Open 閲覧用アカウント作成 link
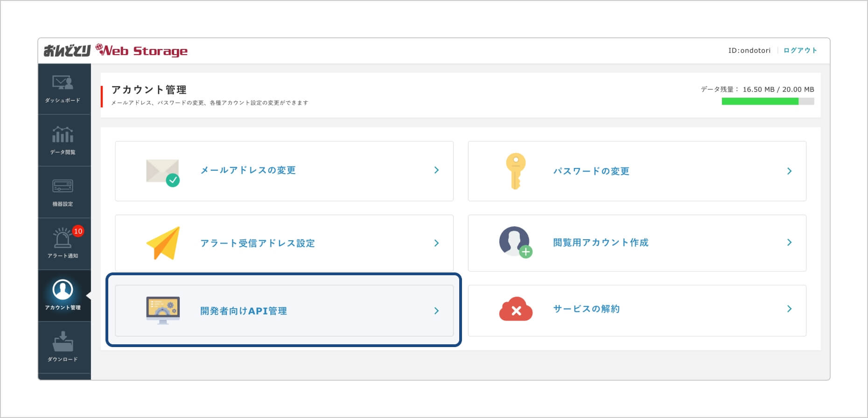 pos(601,242)
